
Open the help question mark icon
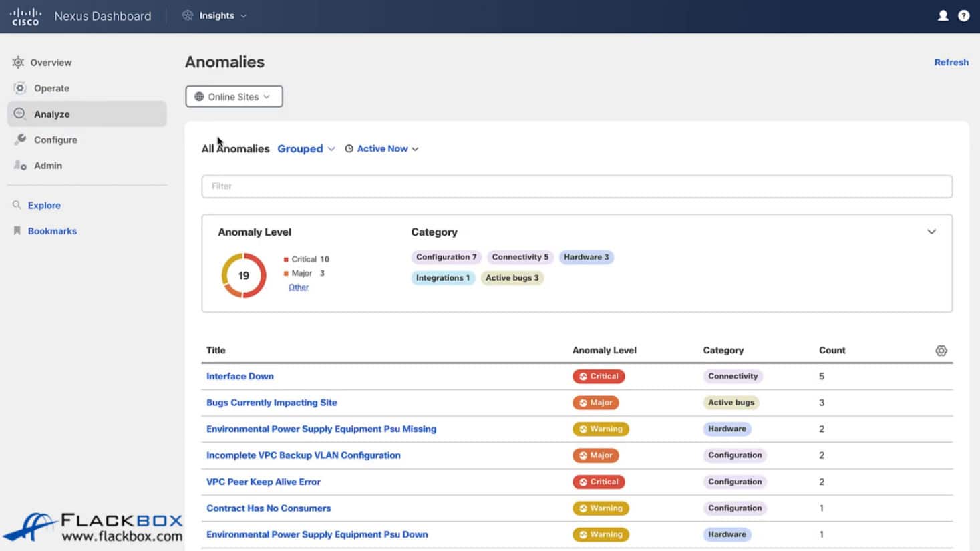click(963, 16)
